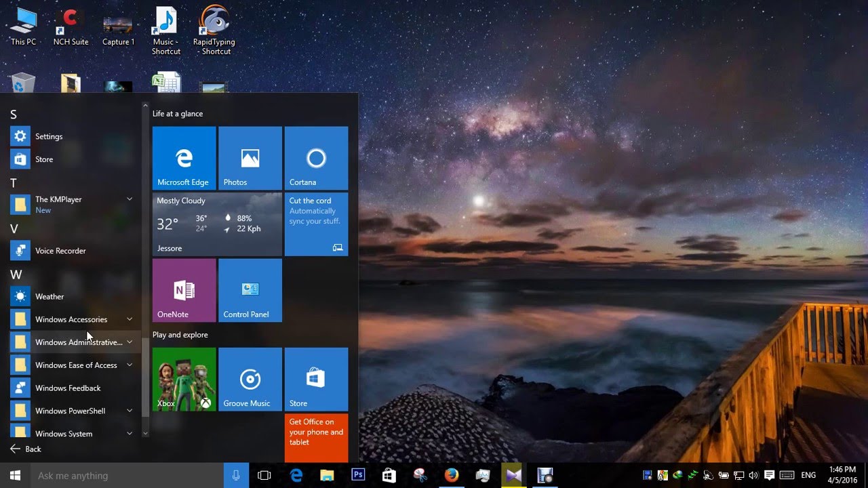Screen dimensions: 868x488
Task: Open the OneNote tile
Action: point(184,290)
